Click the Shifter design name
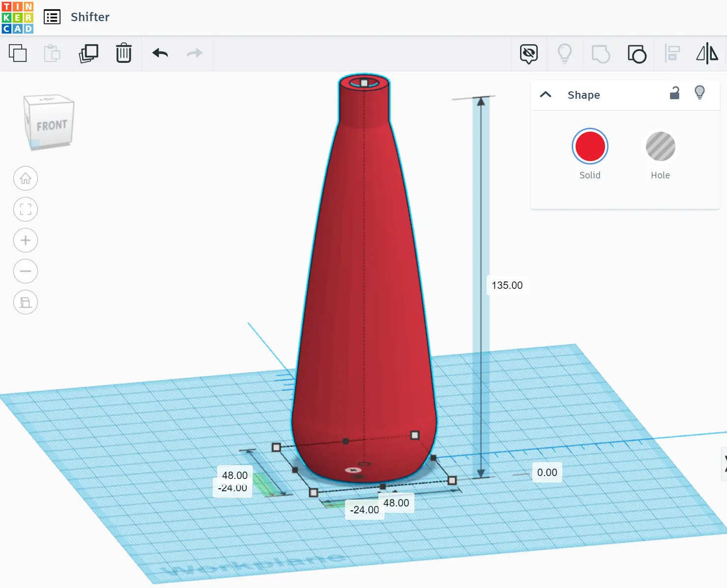This screenshot has width=727, height=588. point(90,17)
